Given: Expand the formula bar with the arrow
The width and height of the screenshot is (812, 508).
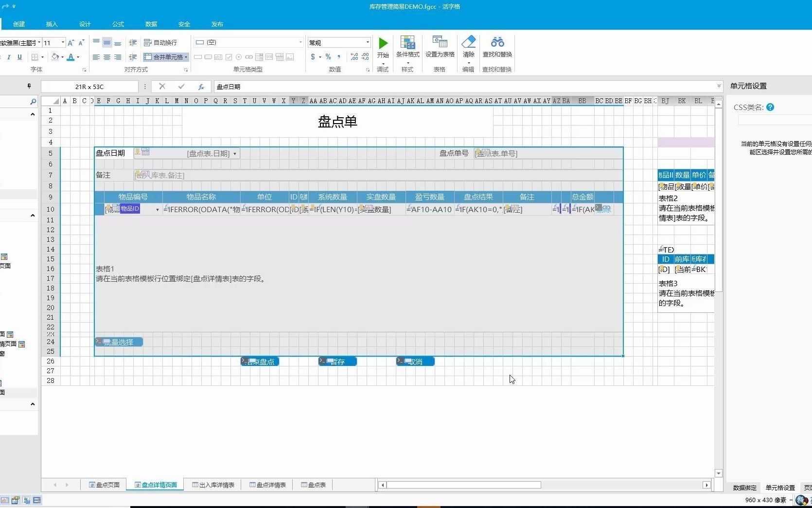Looking at the screenshot, I should pos(719,86).
